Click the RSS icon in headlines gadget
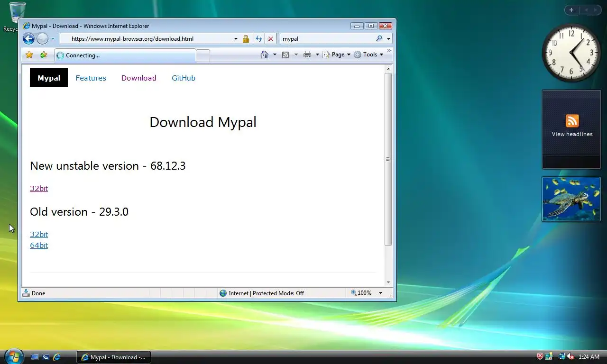Image resolution: width=607 pixels, height=364 pixels. pyautogui.click(x=572, y=121)
